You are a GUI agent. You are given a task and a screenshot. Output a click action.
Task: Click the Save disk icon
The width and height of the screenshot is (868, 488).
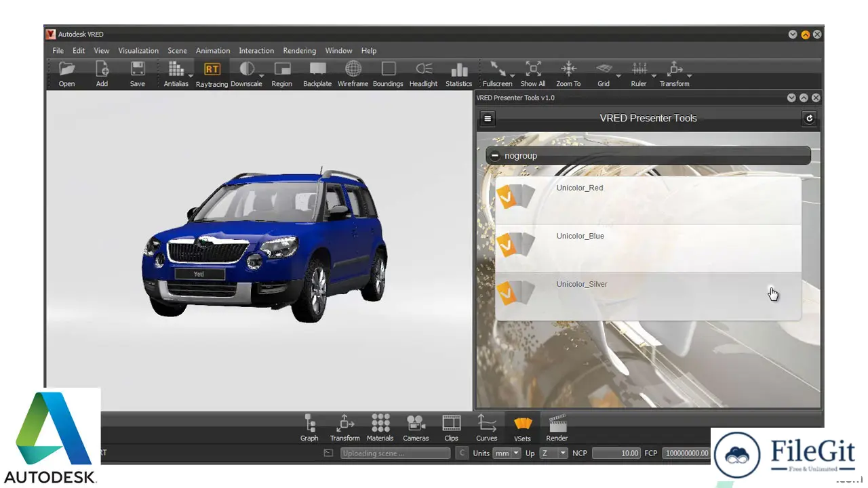pyautogui.click(x=138, y=68)
